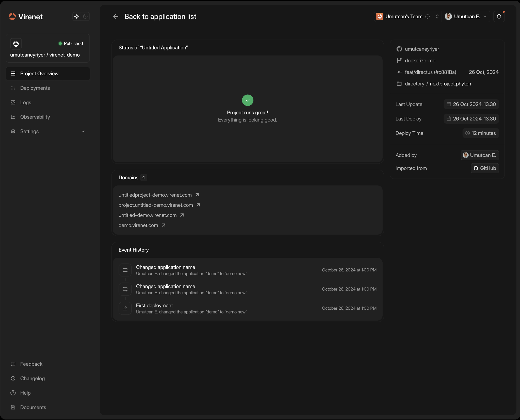
Task: Click the project app icon in sidebar card
Action: (16, 44)
